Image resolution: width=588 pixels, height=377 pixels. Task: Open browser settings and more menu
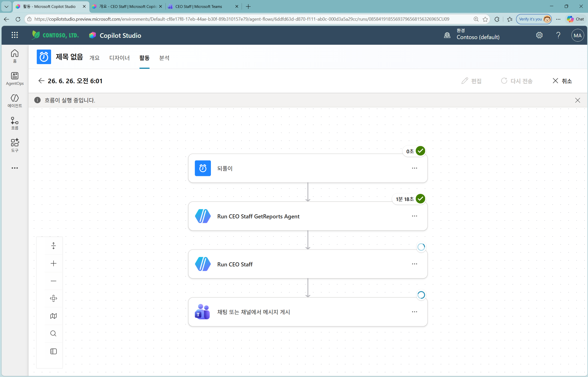[558, 19]
